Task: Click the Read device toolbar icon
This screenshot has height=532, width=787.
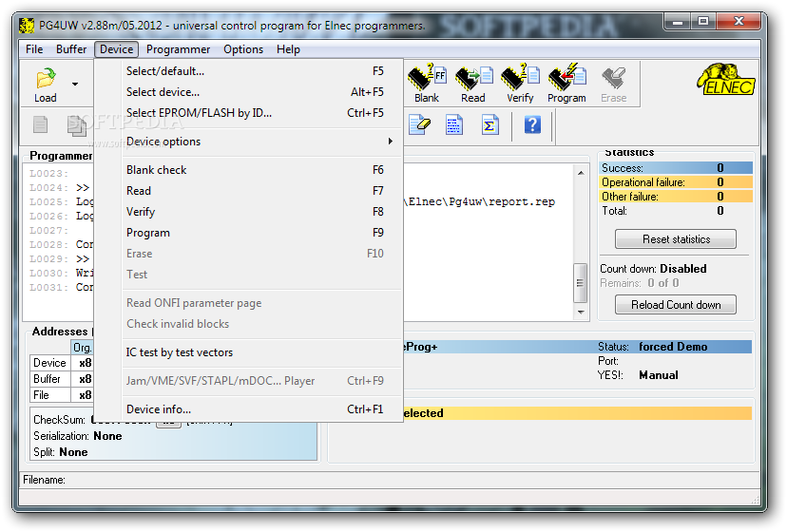Action: point(473,84)
